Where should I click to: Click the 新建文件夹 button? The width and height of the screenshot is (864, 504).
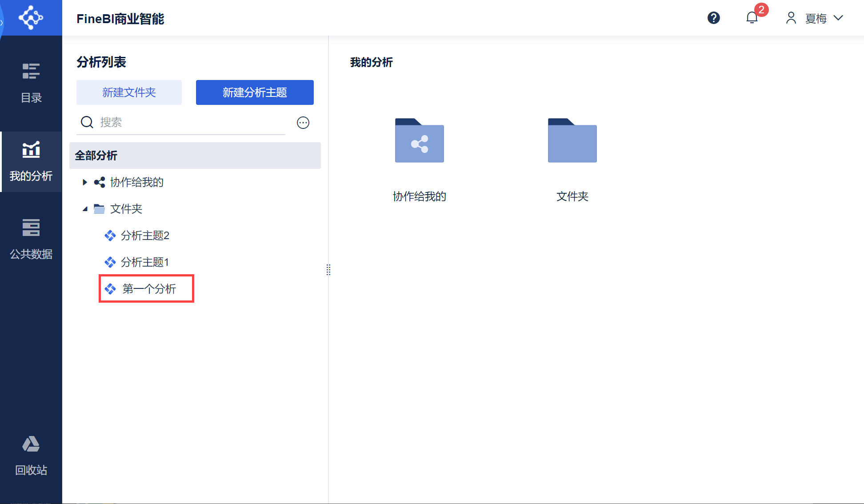pyautogui.click(x=129, y=92)
